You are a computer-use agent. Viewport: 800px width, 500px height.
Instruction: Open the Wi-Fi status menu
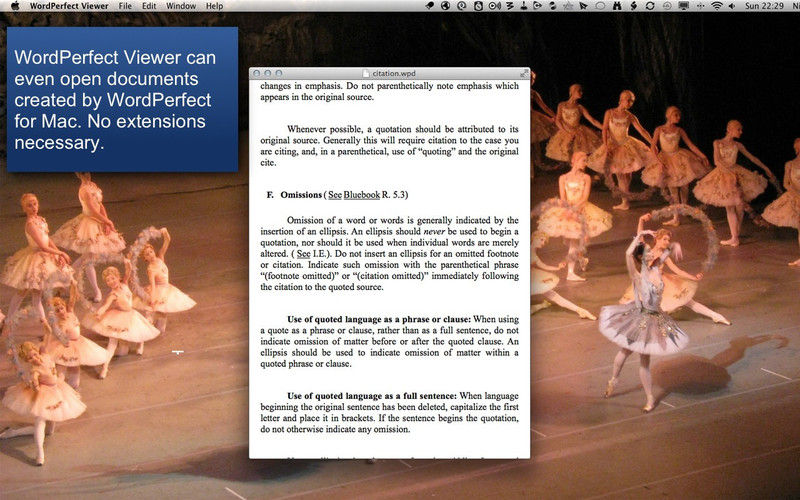pyautogui.click(x=717, y=6)
